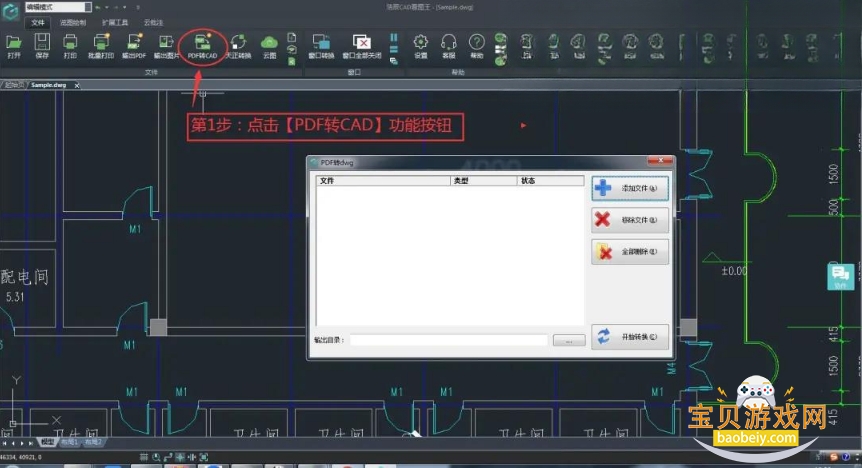Click the app logo in top-left corner
Screen dimensions: 862x468
[x=10, y=11]
